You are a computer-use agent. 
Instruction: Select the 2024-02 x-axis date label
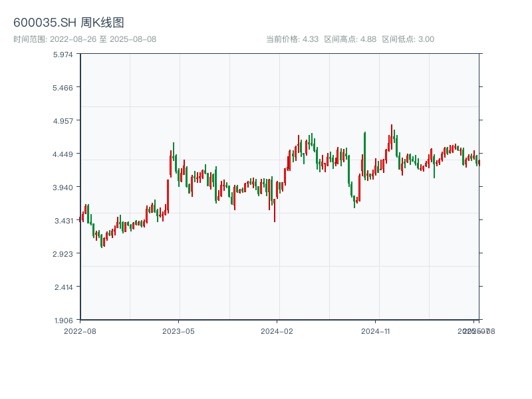tap(277, 331)
